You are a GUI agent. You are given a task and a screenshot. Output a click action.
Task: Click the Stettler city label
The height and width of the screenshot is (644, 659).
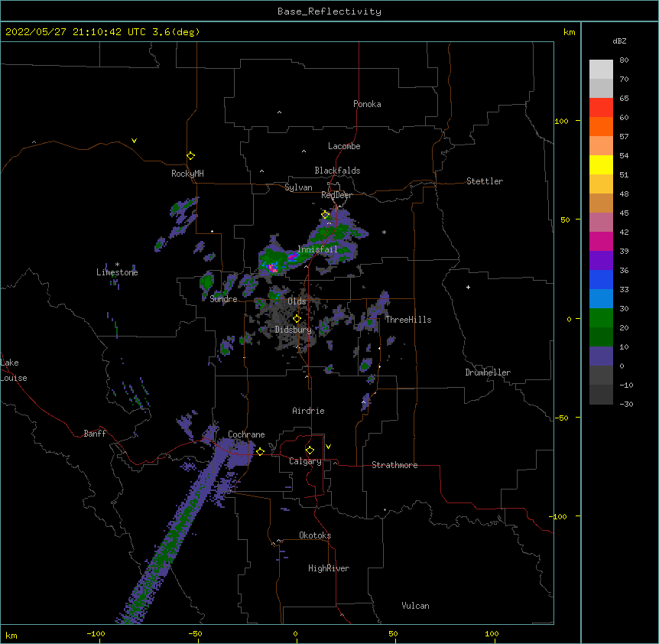[485, 181]
